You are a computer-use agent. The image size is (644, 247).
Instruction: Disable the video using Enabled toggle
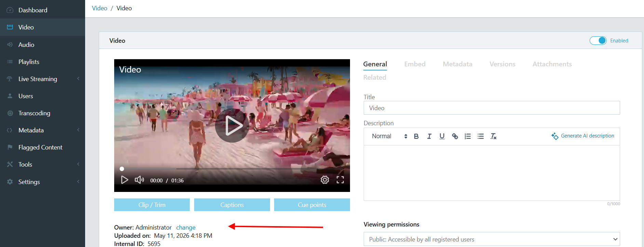point(598,40)
